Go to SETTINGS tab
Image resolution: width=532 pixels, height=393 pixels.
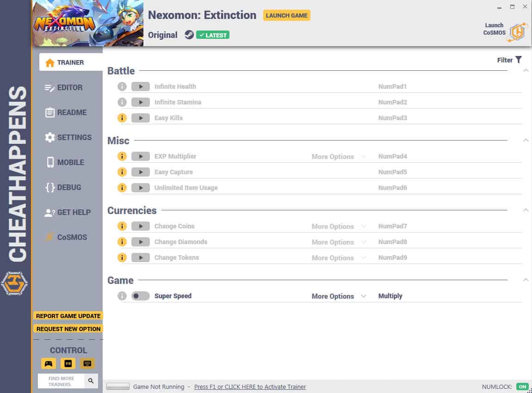pyautogui.click(x=68, y=137)
